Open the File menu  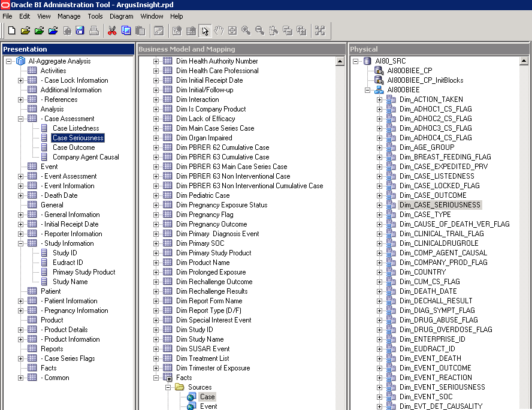[7, 16]
